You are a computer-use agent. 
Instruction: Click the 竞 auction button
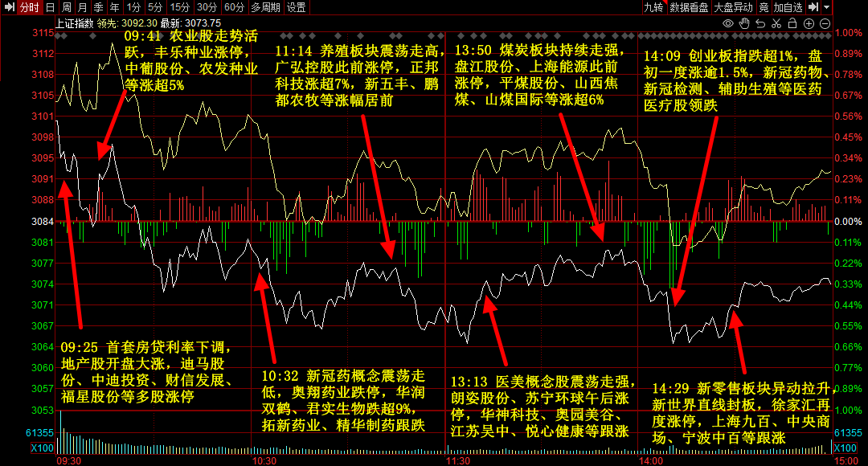click(x=764, y=7)
